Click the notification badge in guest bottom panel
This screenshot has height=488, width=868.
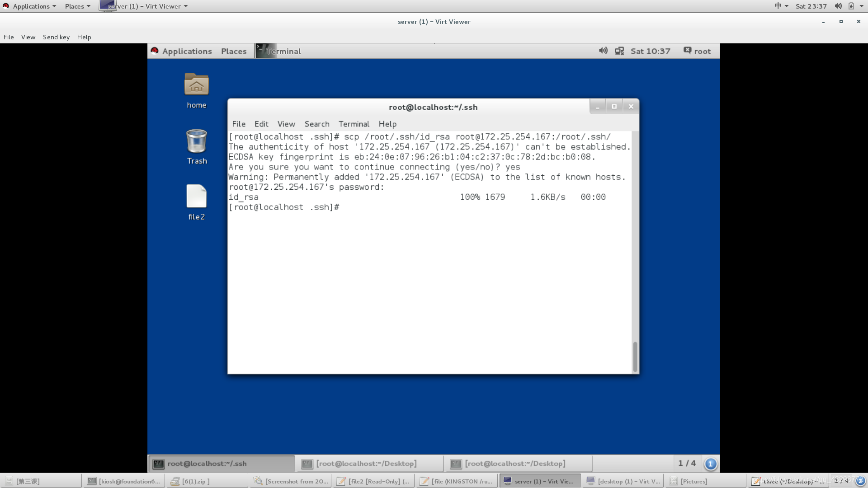point(711,464)
